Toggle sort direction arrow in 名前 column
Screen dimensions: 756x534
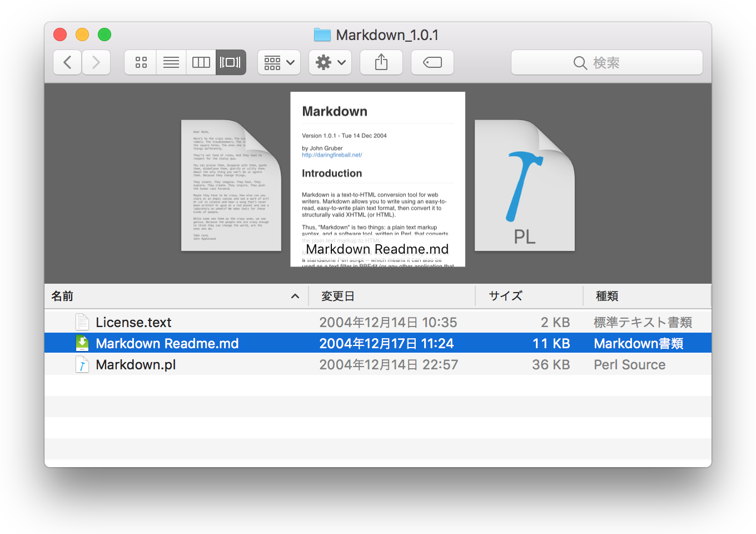click(295, 296)
